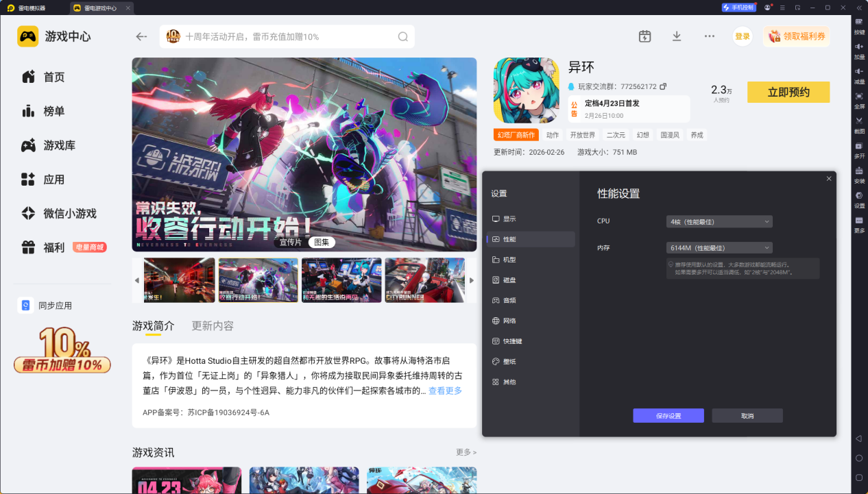Click the 雷币加赠10% promo banner

click(x=62, y=351)
